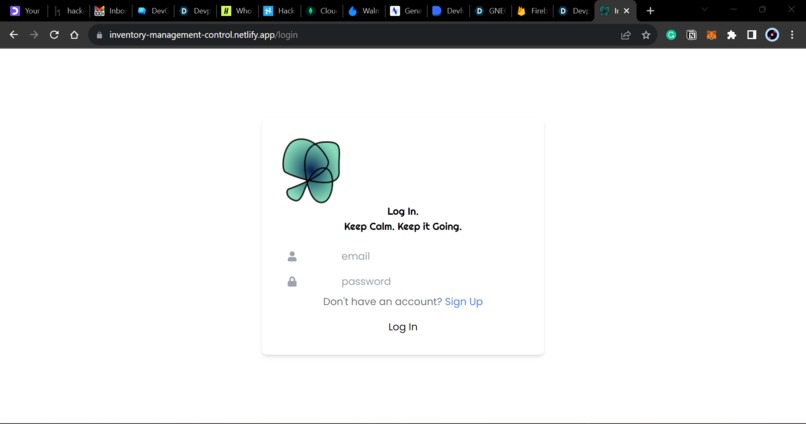Viewport: 806px width, 424px height.
Task: Click "Don't have an account?" text
Action: pyautogui.click(x=382, y=302)
